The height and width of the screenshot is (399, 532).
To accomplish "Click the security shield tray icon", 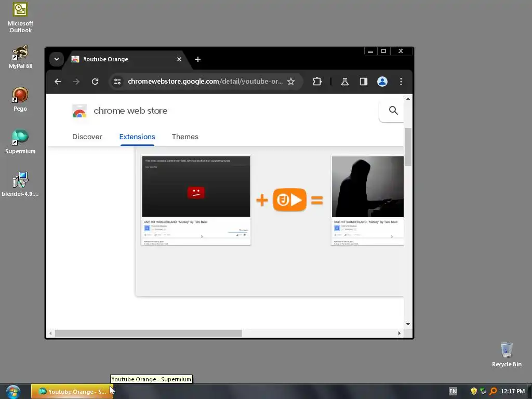I will click(x=474, y=391).
